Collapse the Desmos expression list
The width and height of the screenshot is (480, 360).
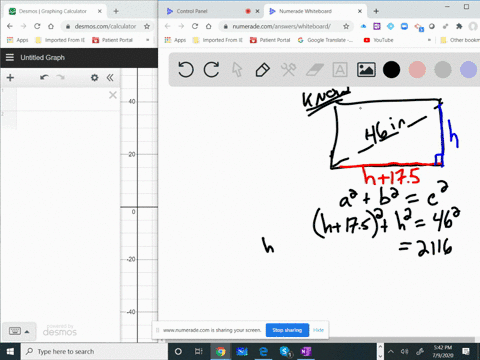click(110, 78)
